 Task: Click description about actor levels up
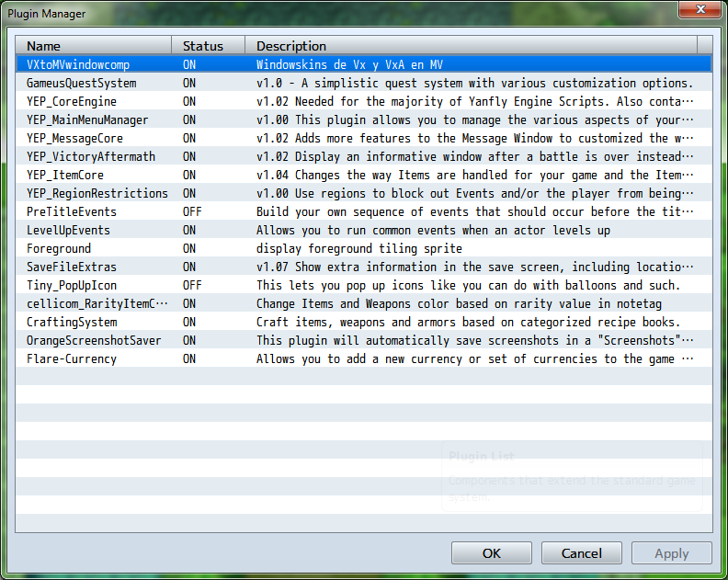pyautogui.click(x=433, y=230)
